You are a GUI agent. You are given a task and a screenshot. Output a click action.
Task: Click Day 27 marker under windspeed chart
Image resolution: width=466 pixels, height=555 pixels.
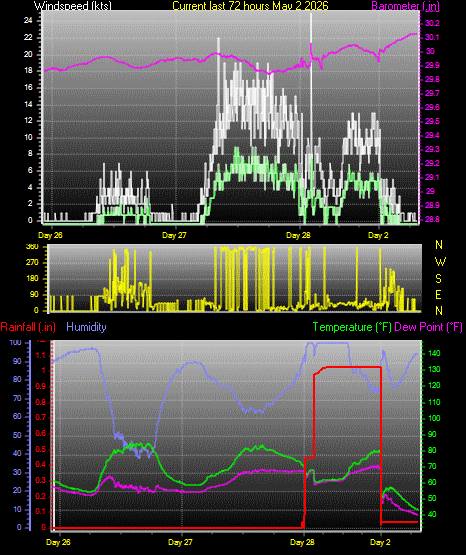tap(174, 235)
